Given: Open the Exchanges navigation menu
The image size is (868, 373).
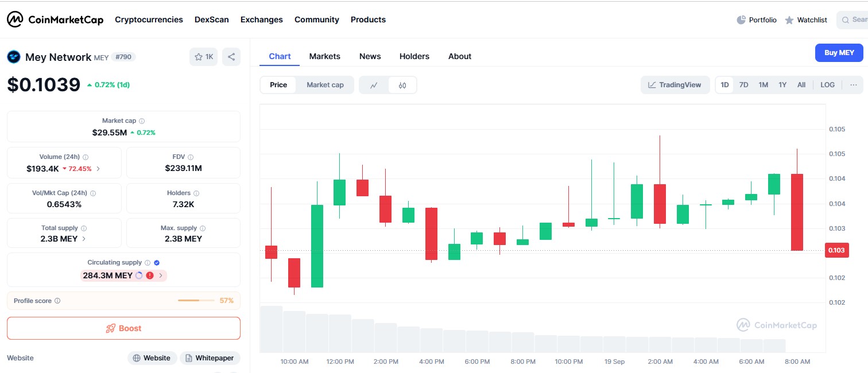Looking at the screenshot, I should click(262, 20).
